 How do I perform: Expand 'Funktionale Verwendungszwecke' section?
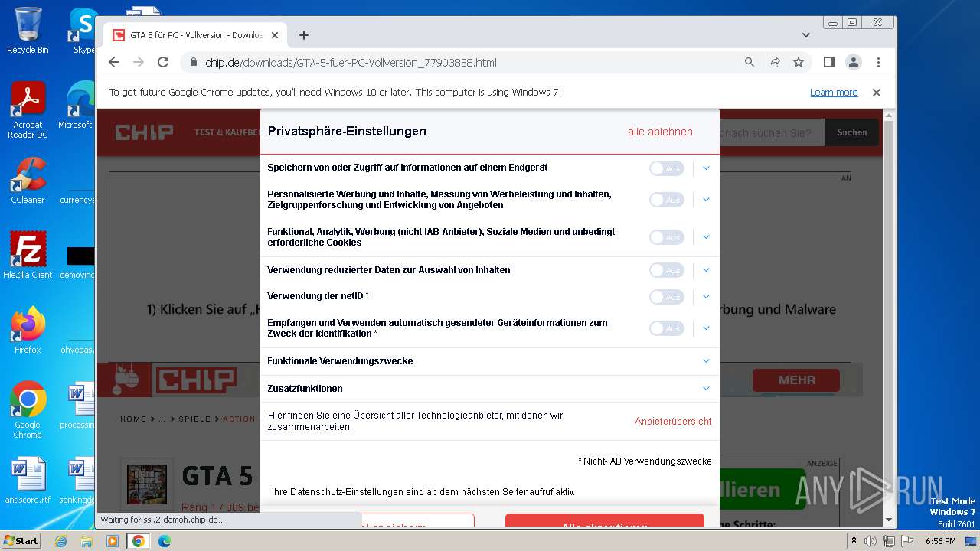click(489, 361)
